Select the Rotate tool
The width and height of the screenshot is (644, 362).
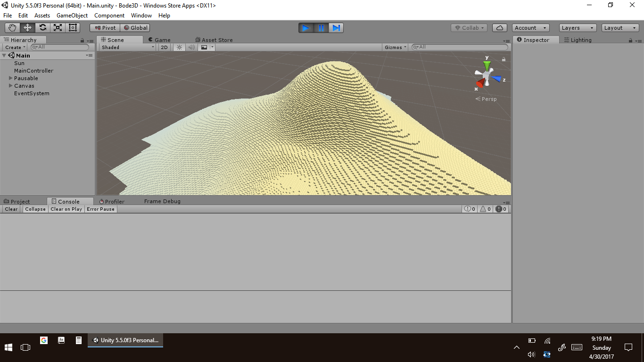(x=42, y=28)
